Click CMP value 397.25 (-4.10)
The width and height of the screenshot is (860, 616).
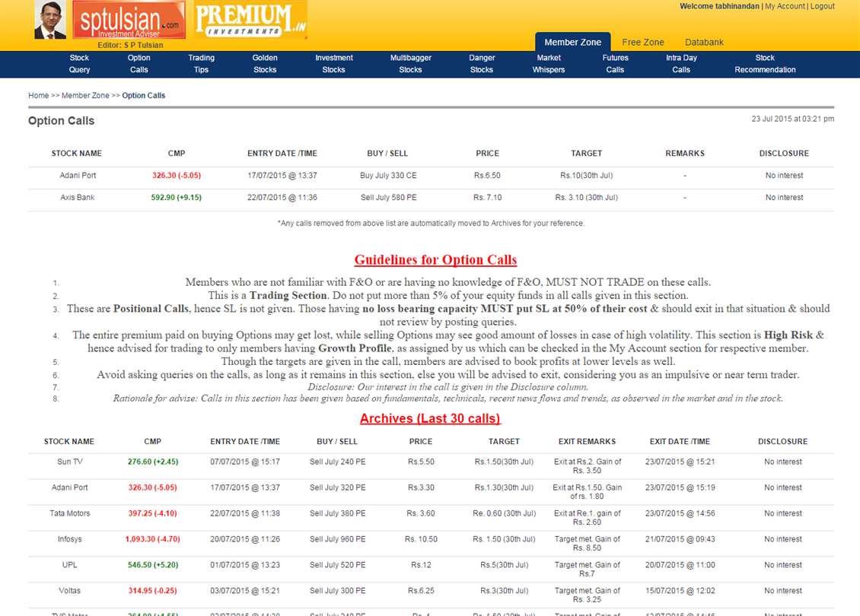click(x=152, y=513)
